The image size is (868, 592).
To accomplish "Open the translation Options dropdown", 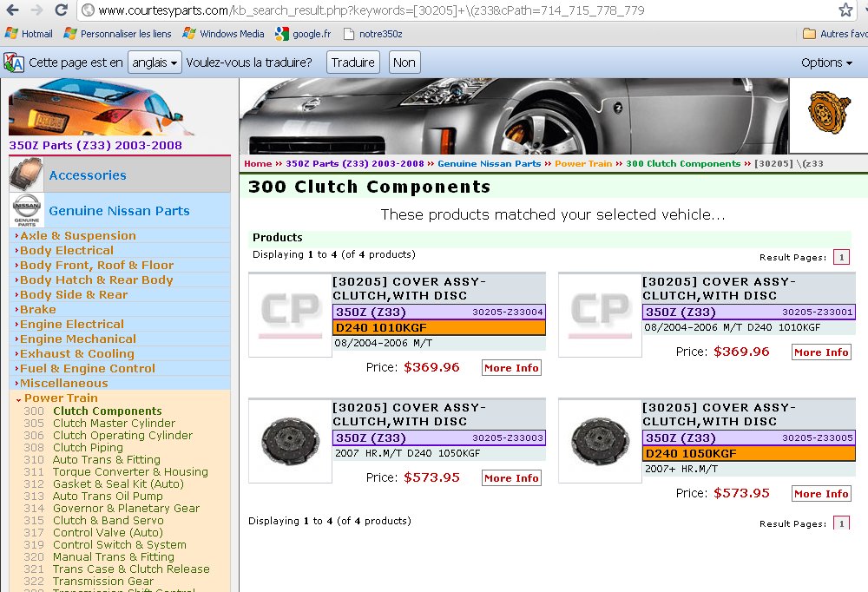I will pyautogui.click(x=826, y=62).
